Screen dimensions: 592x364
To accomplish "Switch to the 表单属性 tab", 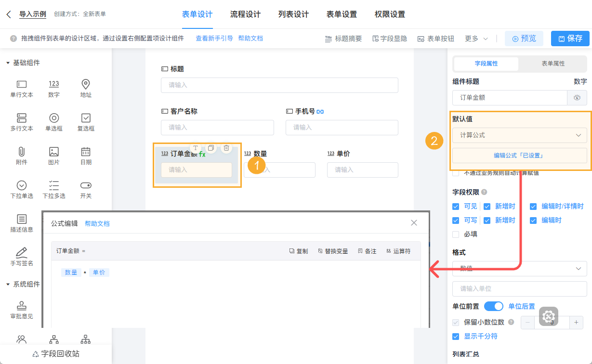I will click(x=553, y=64).
